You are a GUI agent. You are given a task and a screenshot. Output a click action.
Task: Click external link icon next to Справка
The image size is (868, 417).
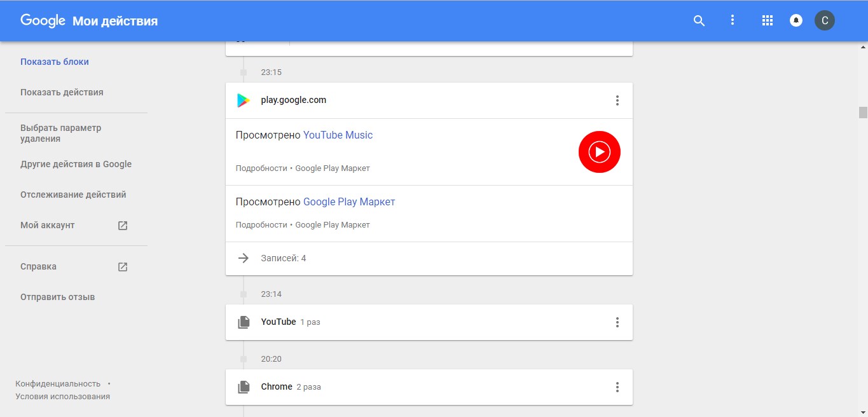coord(123,267)
